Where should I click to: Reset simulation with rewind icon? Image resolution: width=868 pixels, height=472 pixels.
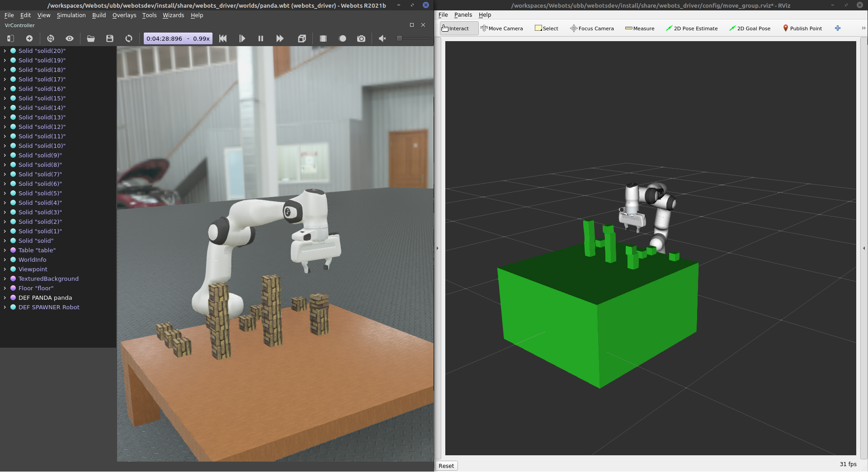tap(223, 39)
